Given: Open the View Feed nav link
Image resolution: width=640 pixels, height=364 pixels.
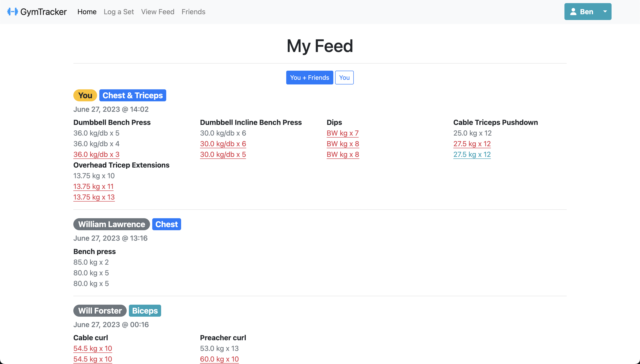Looking at the screenshot, I should click(158, 12).
